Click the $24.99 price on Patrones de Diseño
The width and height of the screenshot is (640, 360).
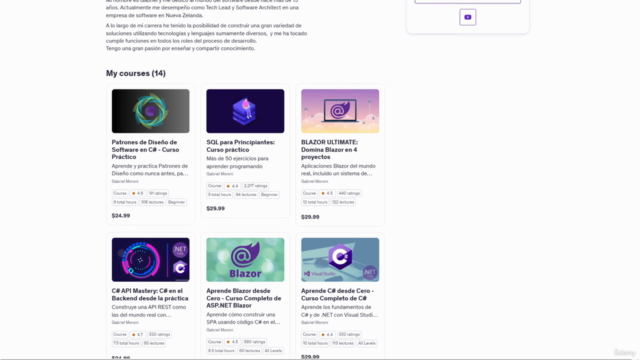point(121,216)
